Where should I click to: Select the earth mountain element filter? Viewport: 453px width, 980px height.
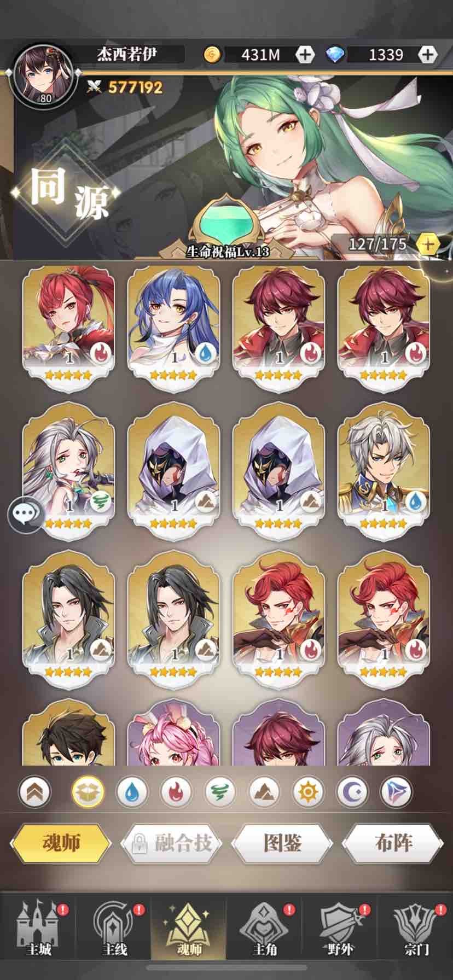[264, 791]
